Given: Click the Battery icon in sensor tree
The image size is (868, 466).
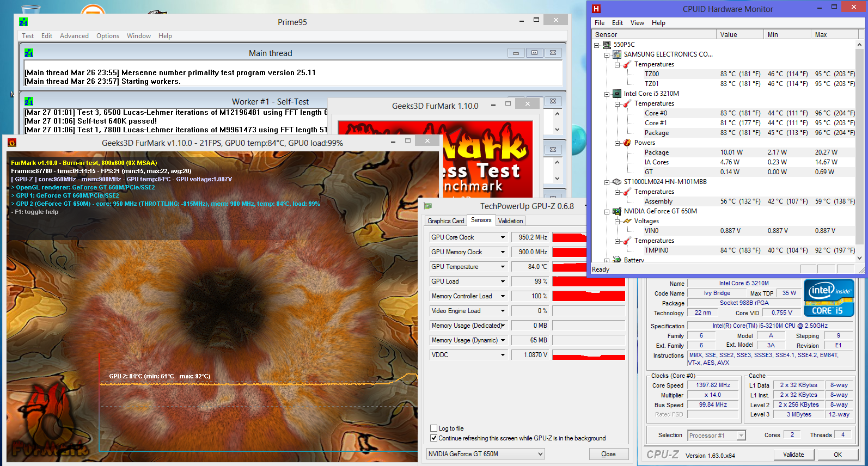Looking at the screenshot, I should pos(617,260).
